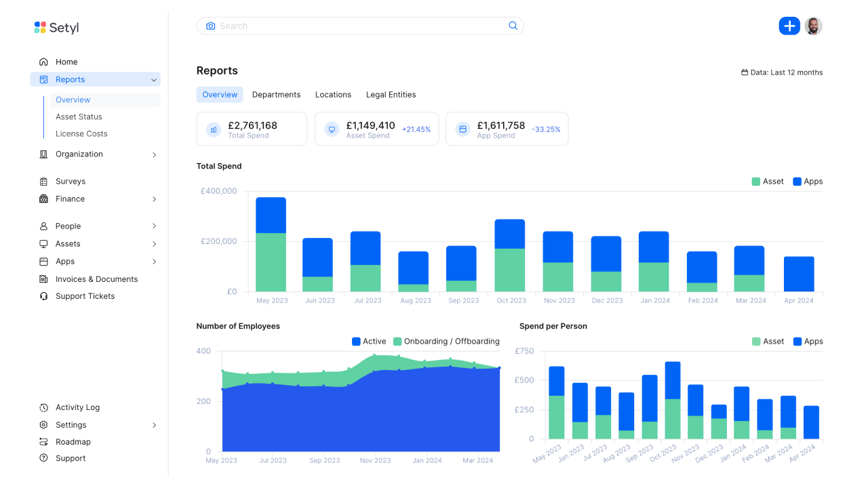Switch to the Departments tab
This screenshot has width=868, height=488.
(x=276, y=95)
